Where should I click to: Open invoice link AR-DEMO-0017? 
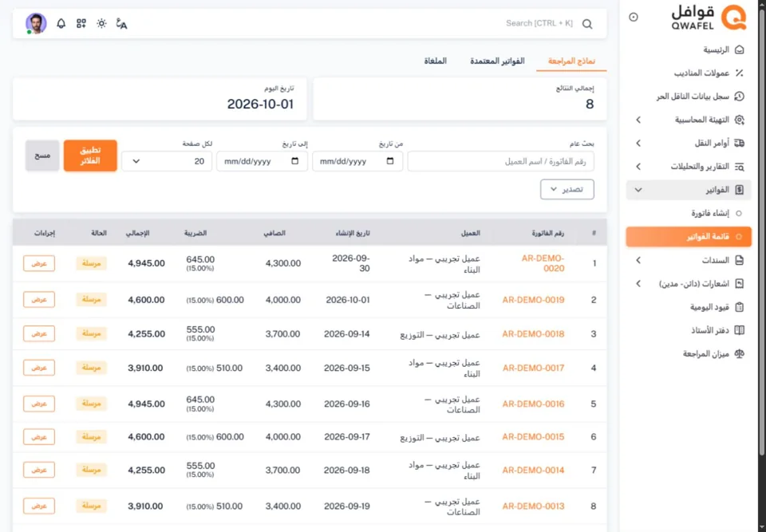point(534,368)
